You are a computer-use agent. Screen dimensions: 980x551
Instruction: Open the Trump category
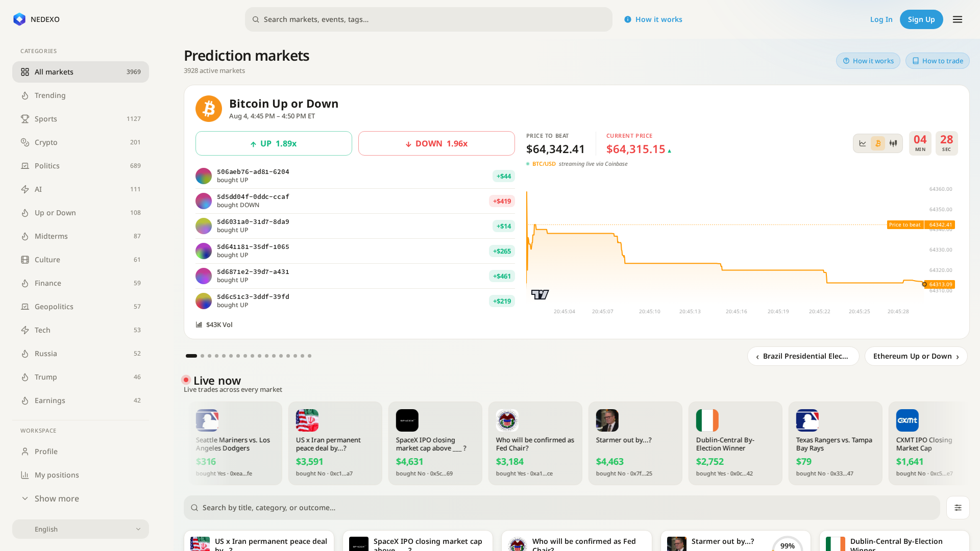[81, 377]
